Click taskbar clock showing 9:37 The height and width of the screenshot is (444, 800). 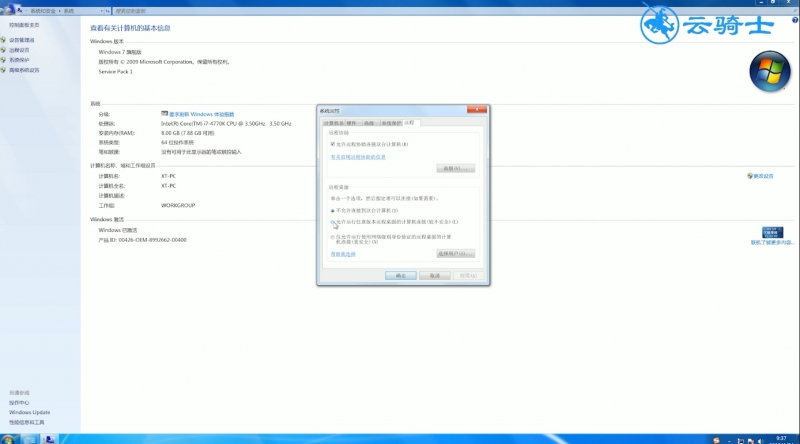(781, 440)
